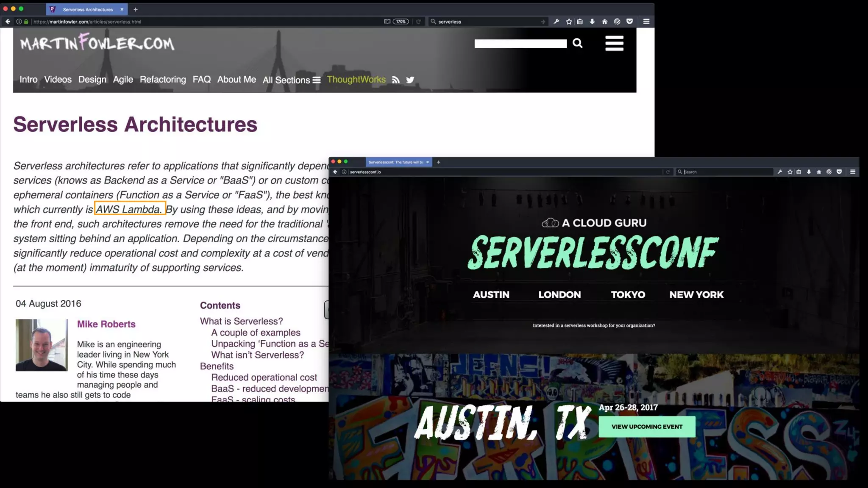Click the martinfowler.com address bar URL
This screenshot has height=488, width=868.
click(x=87, y=22)
